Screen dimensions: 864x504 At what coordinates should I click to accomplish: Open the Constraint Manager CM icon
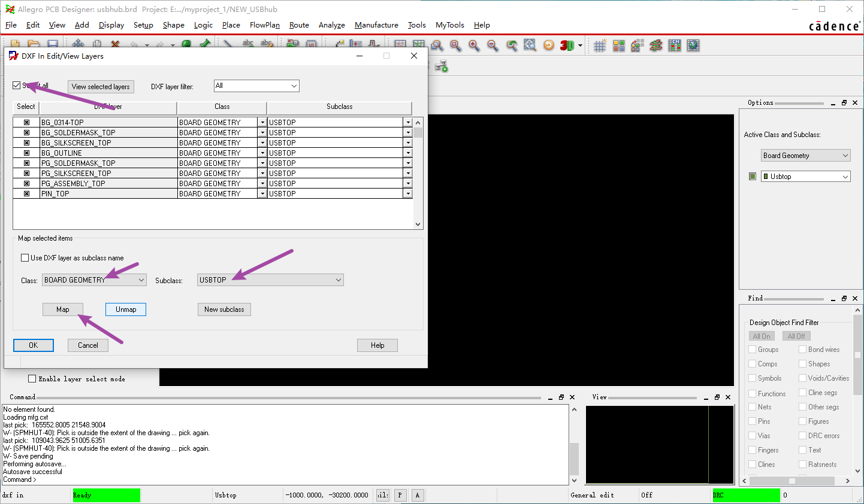(675, 45)
